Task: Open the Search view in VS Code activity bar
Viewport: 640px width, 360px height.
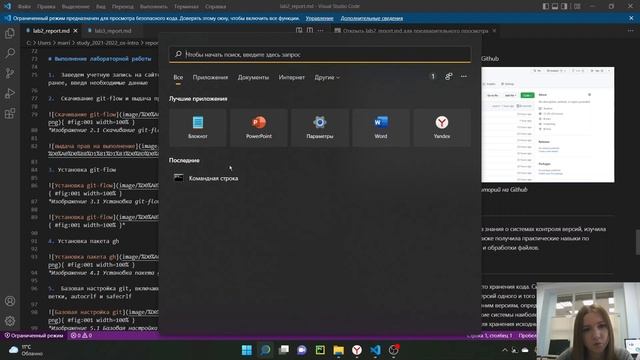Action: pyautogui.click(x=10, y=53)
